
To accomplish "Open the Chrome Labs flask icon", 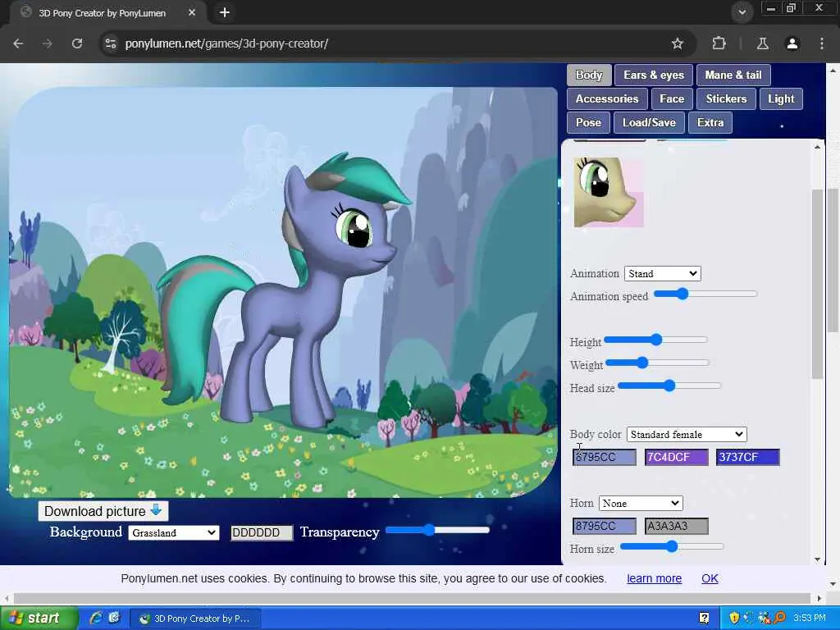I will pyautogui.click(x=762, y=43).
